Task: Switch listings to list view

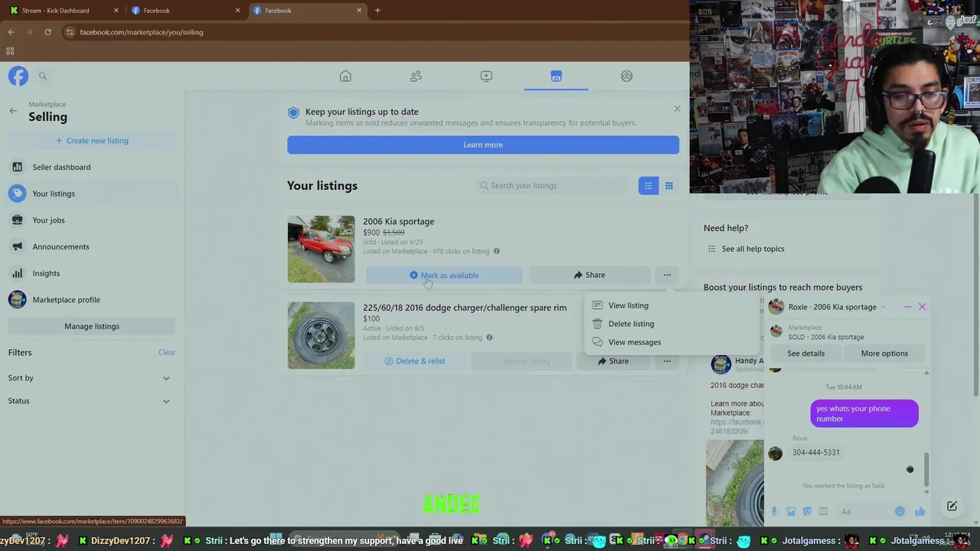Action: click(x=648, y=185)
